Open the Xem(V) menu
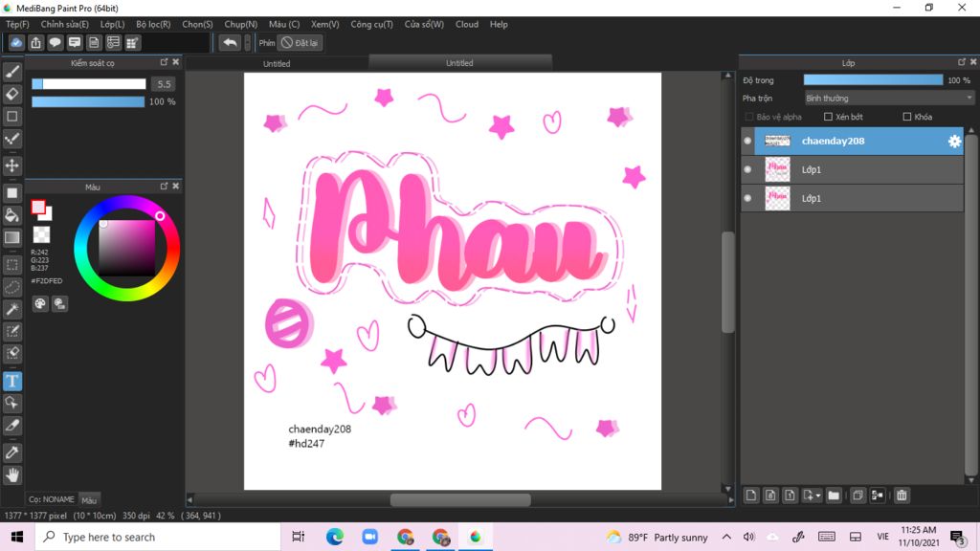Image resolution: width=980 pixels, height=551 pixels. click(325, 24)
